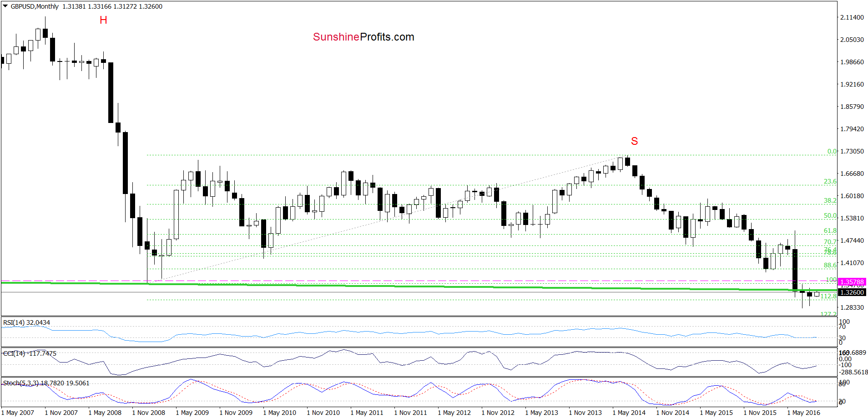This screenshot has width=868, height=419.
Task: Select the CCI(14) -117.7475 indicator label
Action: click(30, 353)
